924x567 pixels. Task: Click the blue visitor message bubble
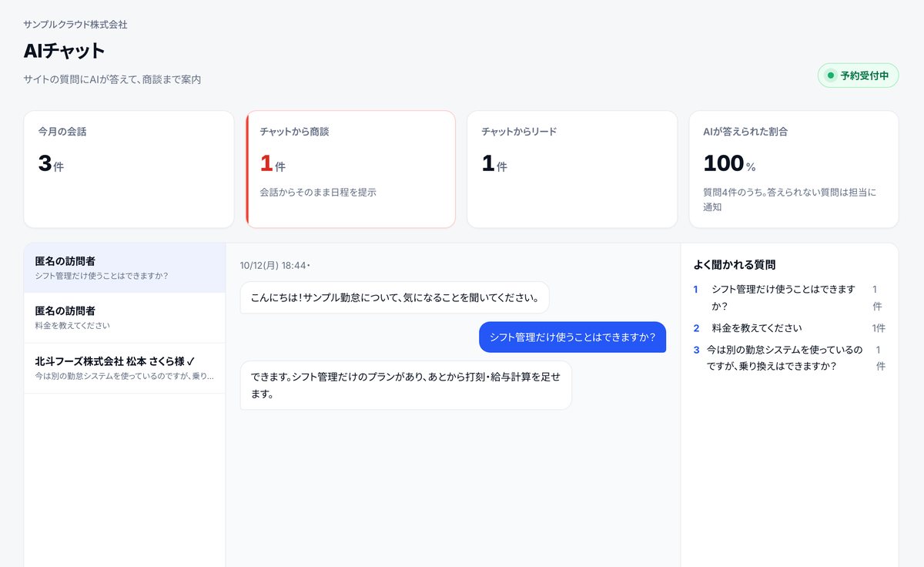(x=572, y=337)
